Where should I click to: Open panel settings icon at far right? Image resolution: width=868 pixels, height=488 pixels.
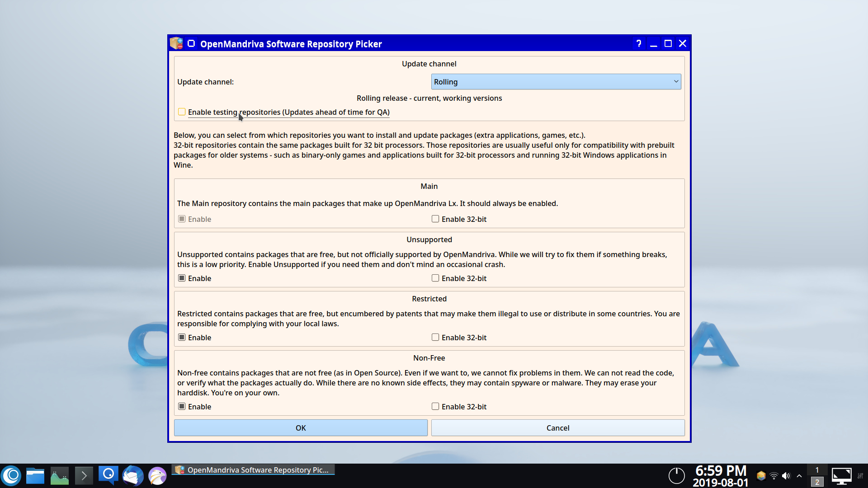click(x=860, y=476)
